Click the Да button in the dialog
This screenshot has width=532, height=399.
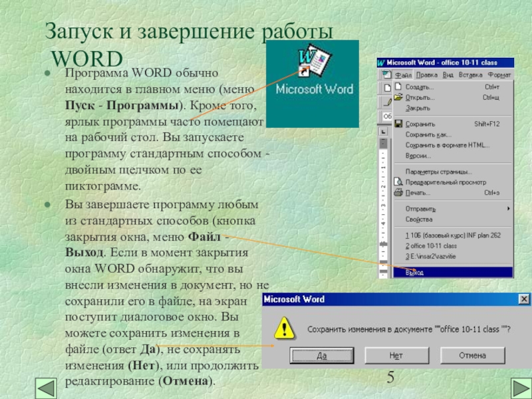coord(322,356)
